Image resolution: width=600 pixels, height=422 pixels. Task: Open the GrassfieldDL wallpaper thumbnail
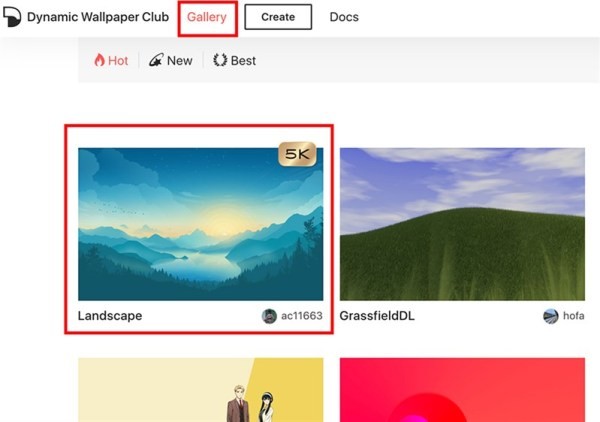click(x=462, y=224)
